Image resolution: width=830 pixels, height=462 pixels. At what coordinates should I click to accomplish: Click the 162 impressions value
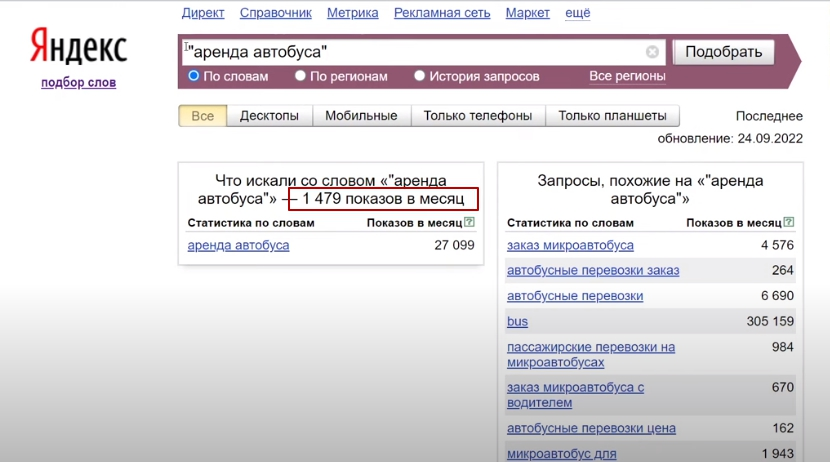coord(783,428)
